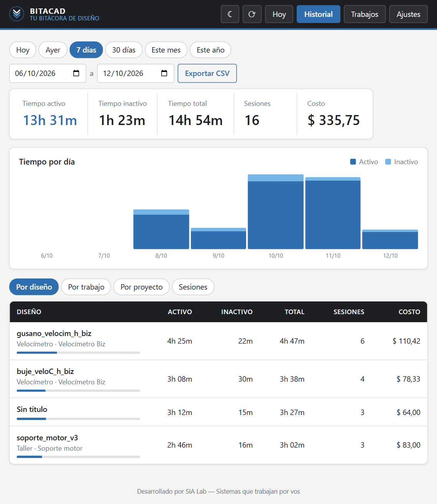Viewport: 437px width, 504px height.
Task: Click the COSTO column header
Action: [x=409, y=312]
